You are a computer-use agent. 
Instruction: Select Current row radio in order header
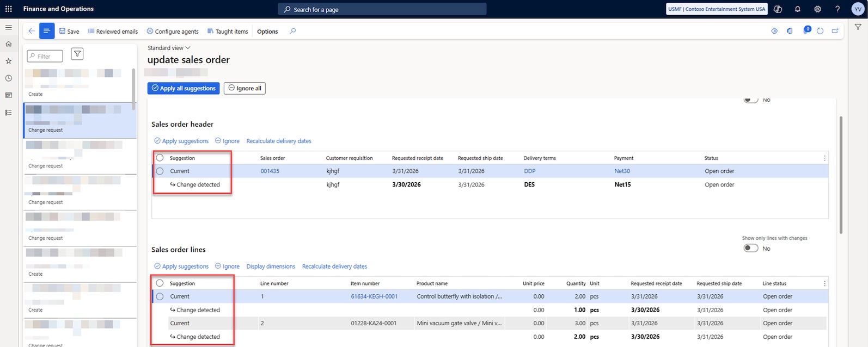160,171
